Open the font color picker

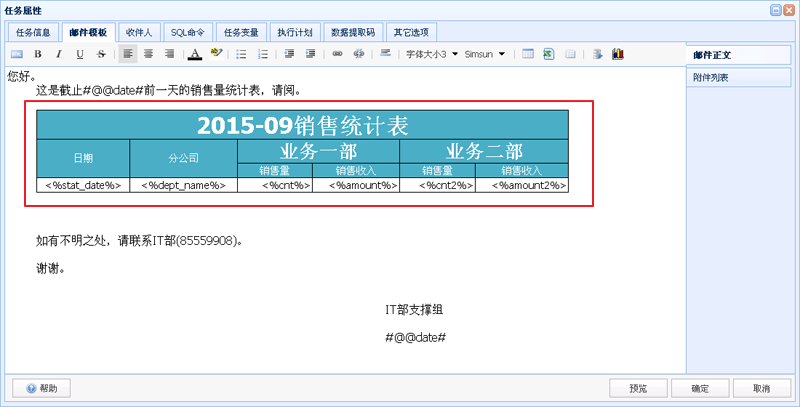pos(195,54)
